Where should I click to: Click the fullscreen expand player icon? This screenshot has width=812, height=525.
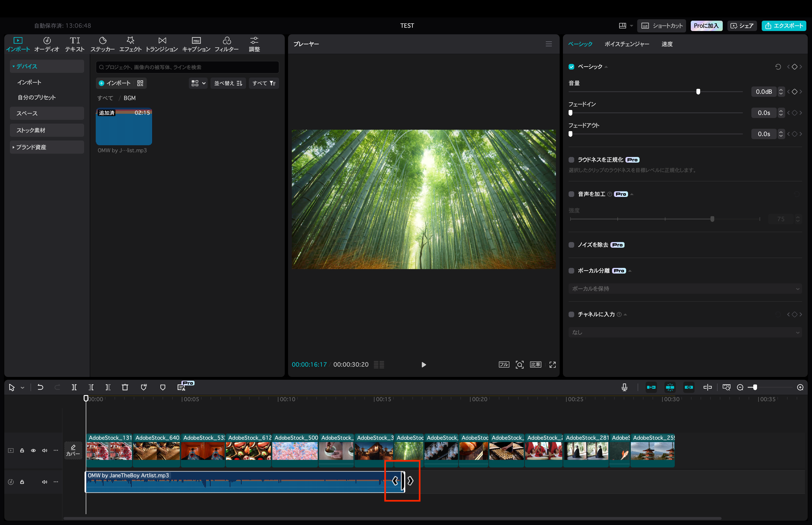(x=552, y=365)
